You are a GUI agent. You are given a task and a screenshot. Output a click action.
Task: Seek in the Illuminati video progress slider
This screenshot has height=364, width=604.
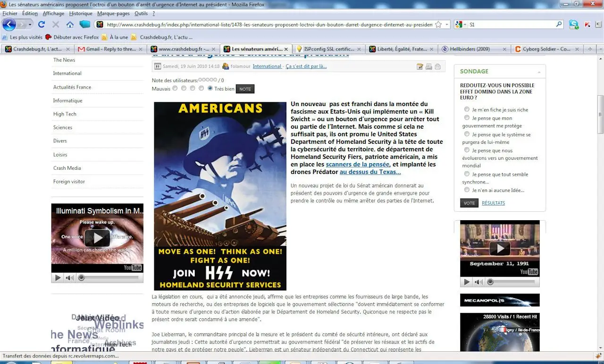pyautogui.click(x=109, y=278)
